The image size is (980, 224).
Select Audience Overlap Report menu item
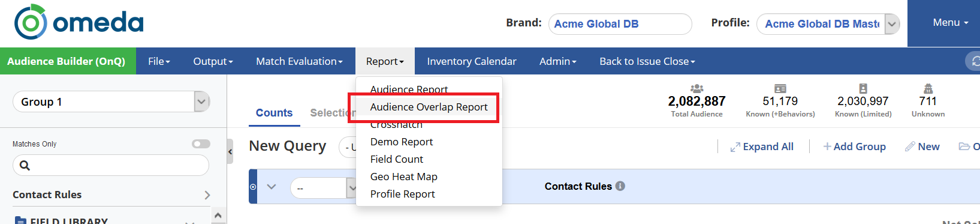429,107
